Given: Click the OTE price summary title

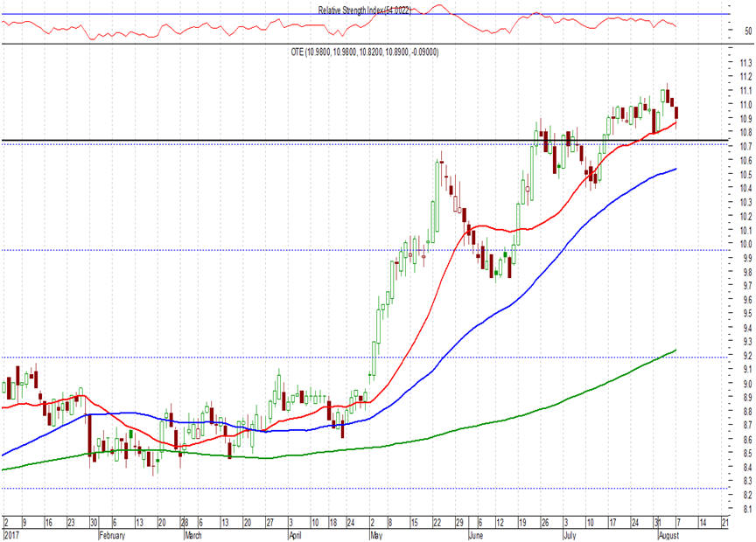Looking at the screenshot, I should point(365,52).
